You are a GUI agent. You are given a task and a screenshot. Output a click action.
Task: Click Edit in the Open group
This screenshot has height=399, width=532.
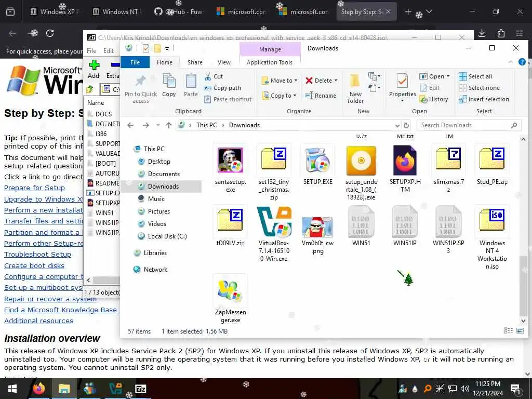point(430,88)
